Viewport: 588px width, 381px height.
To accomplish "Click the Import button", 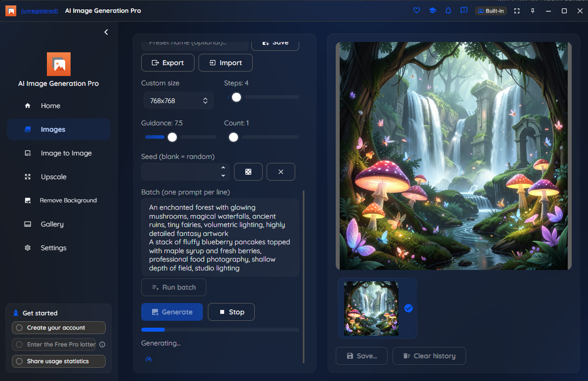I will click(225, 63).
